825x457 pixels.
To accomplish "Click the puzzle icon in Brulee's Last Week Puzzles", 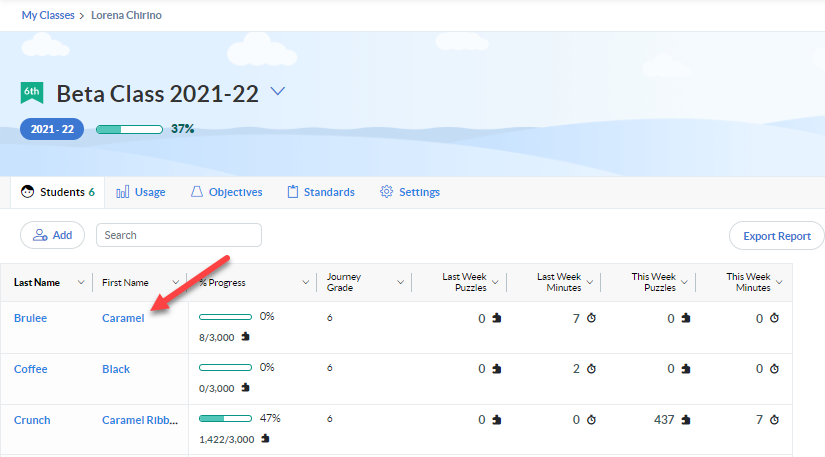I will click(496, 318).
